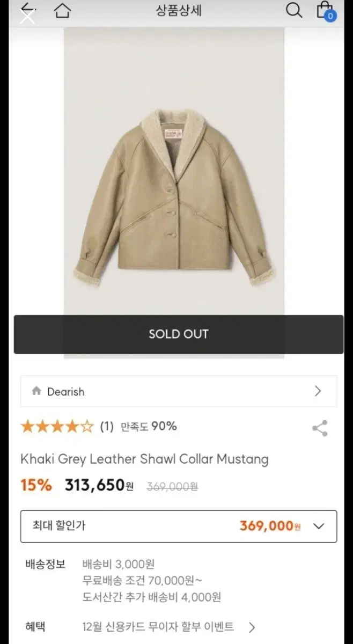Close the product view with the X icon

click(x=27, y=16)
